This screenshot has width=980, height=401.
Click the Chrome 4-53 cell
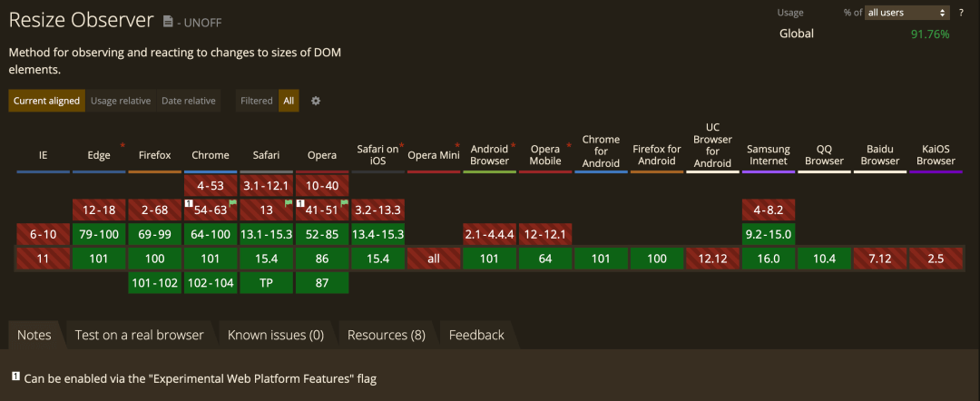coord(210,185)
